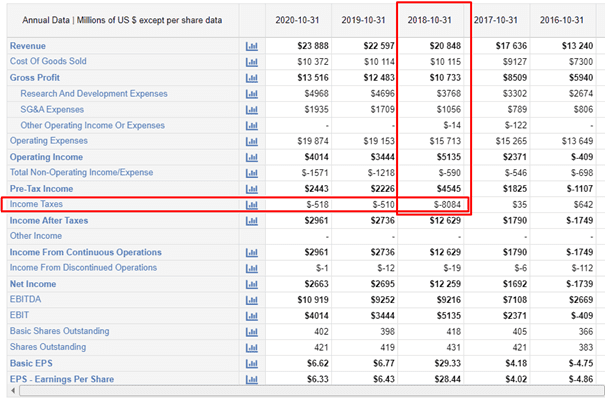Click the chart icon for Revenue row
Image resolution: width=605 pixels, height=414 pixels.
[x=251, y=46]
